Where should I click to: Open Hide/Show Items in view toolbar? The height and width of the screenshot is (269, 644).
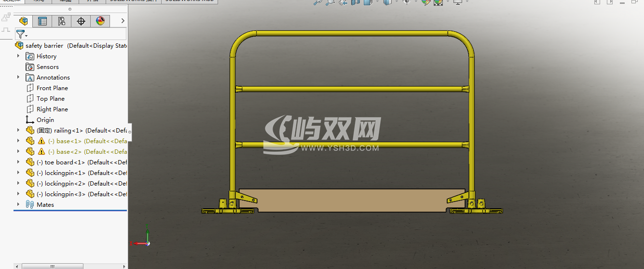(406, 2)
